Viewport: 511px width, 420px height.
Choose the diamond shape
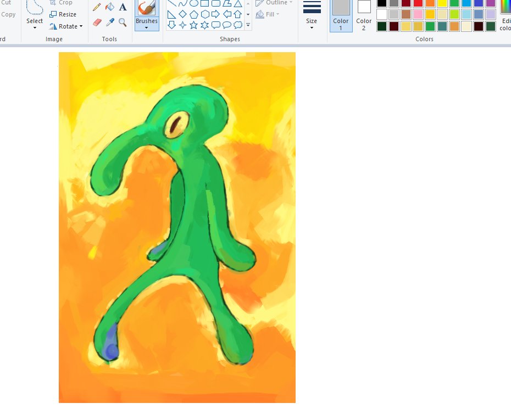click(183, 14)
